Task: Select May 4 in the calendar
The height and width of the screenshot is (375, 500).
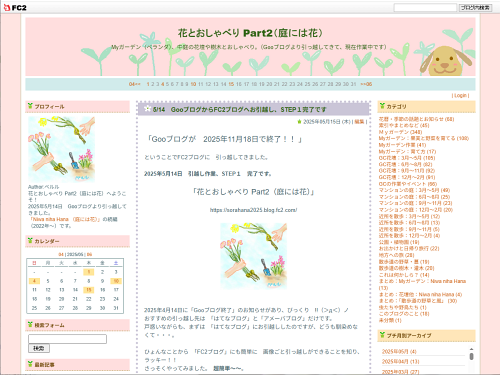Action: pyautogui.click(x=34, y=281)
